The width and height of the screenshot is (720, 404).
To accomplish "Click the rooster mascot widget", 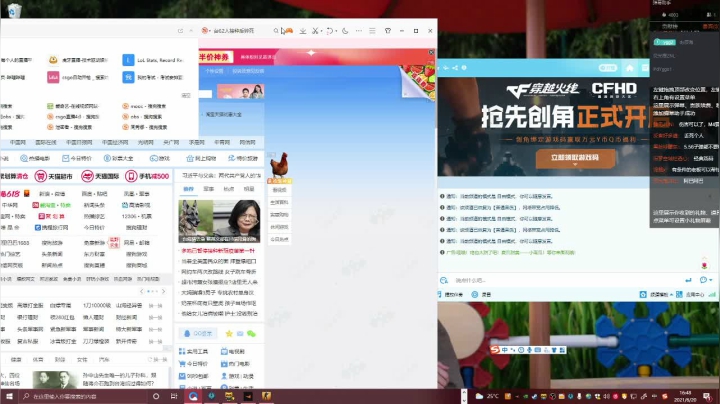I will pos(279,165).
